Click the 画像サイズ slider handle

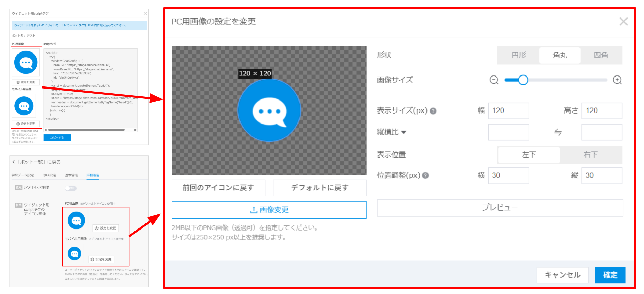pyautogui.click(x=523, y=80)
